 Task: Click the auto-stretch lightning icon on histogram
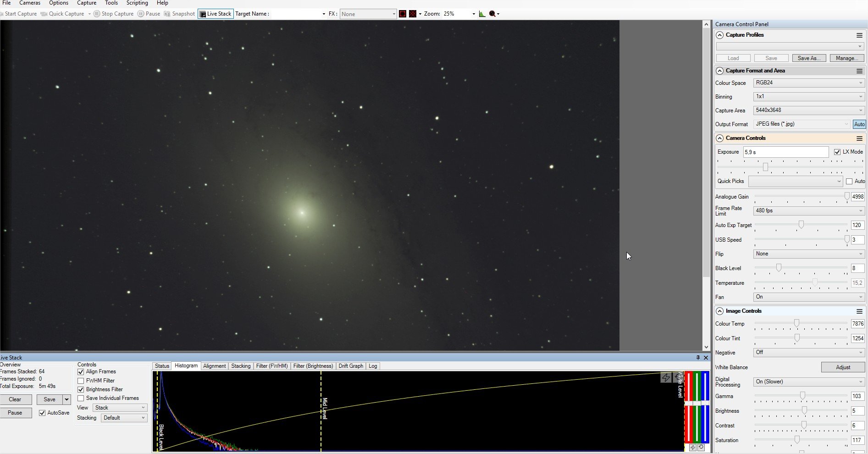point(666,377)
